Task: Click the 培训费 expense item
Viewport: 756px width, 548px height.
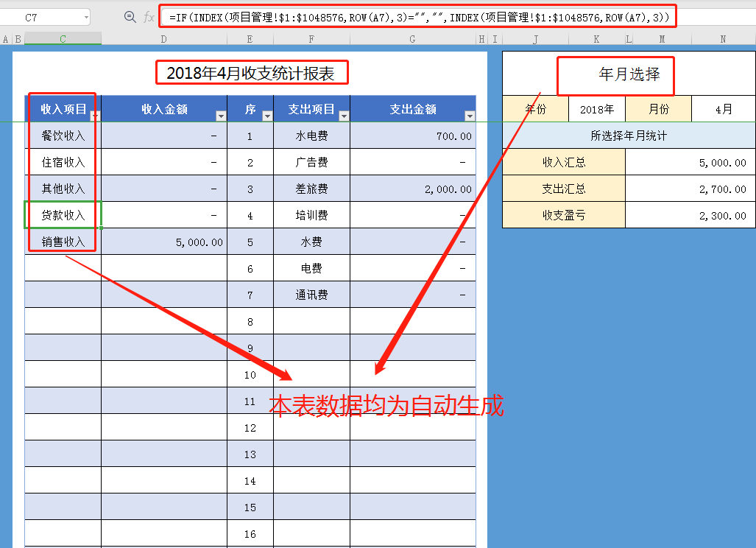Action: pos(311,215)
